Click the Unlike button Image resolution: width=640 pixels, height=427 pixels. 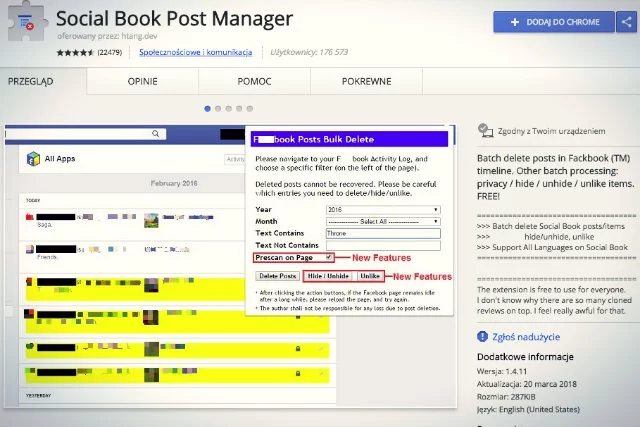(x=370, y=276)
